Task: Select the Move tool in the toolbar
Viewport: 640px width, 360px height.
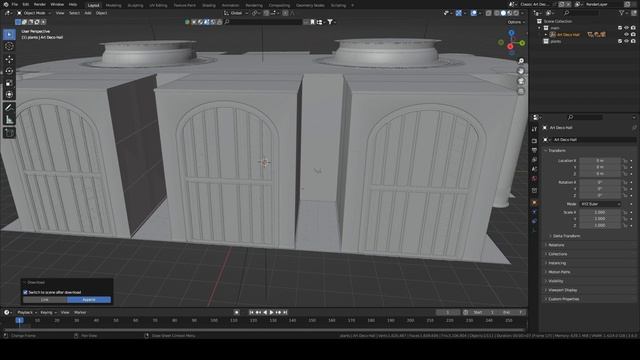Action: [x=9, y=59]
